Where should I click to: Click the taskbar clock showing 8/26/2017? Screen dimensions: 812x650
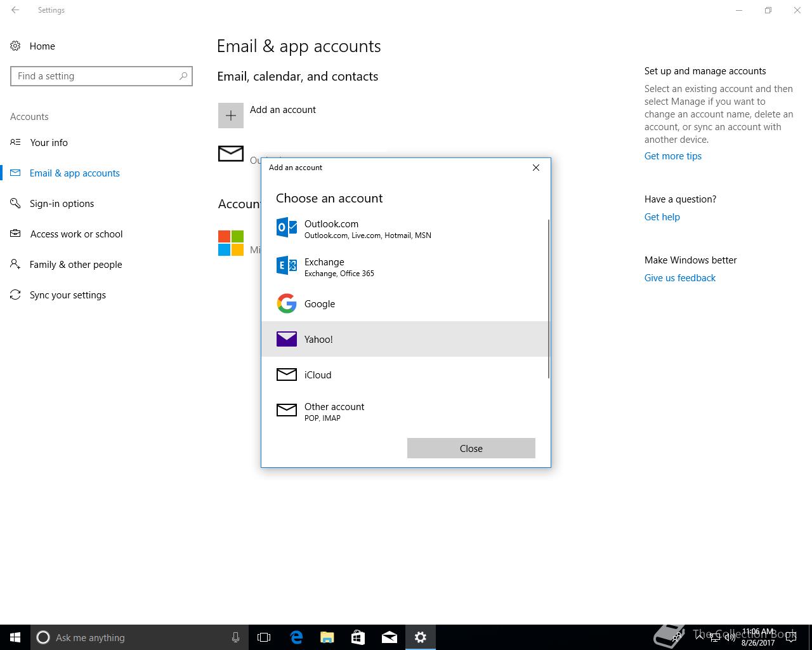(x=758, y=637)
